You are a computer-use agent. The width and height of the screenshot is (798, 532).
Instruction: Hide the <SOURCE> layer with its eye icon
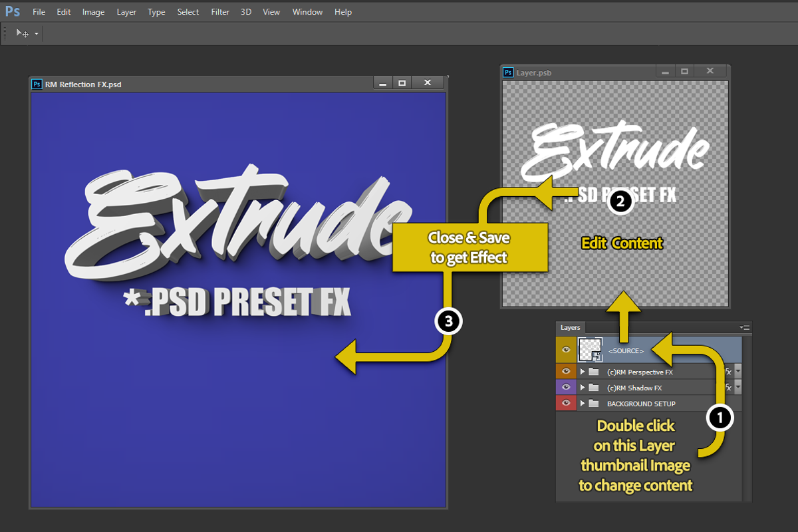coord(567,350)
